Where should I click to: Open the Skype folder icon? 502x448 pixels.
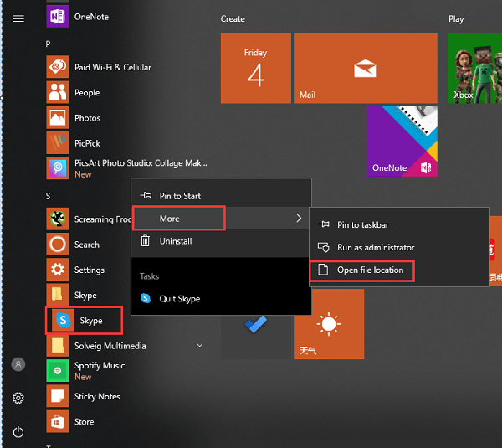tap(58, 295)
